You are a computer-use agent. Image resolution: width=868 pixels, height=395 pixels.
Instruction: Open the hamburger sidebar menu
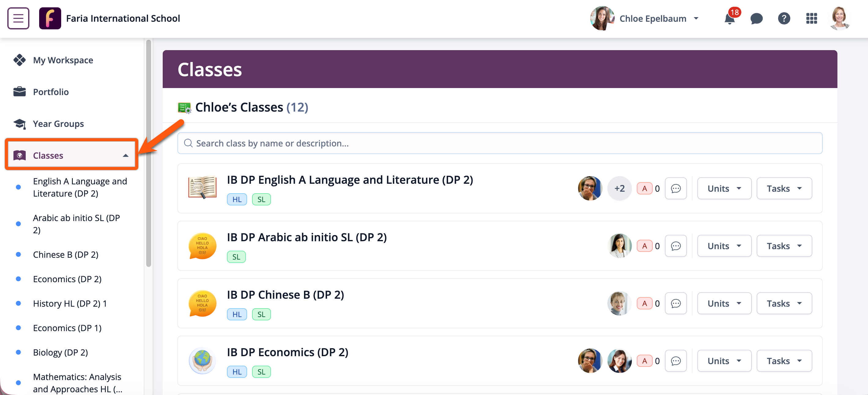[x=18, y=18]
